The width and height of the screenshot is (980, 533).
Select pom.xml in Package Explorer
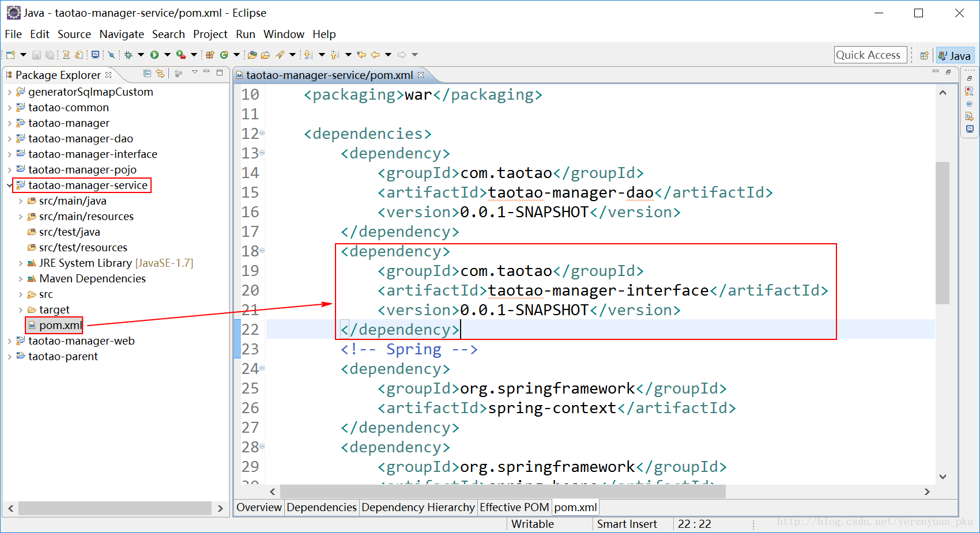(60, 326)
